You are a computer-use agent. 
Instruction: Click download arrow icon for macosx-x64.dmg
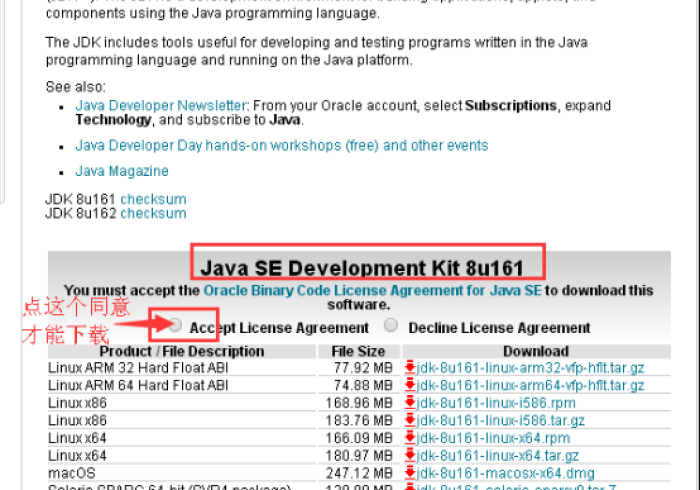(410, 473)
